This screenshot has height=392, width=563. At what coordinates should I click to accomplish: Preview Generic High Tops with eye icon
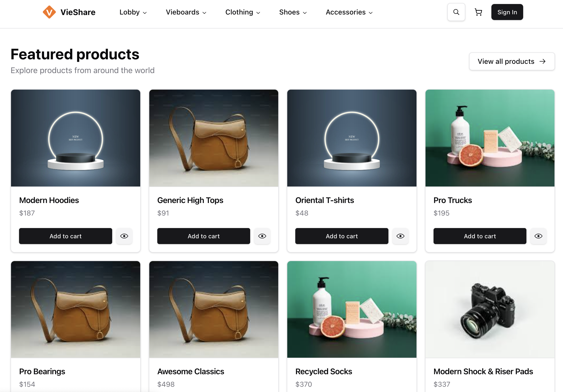click(x=262, y=236)
